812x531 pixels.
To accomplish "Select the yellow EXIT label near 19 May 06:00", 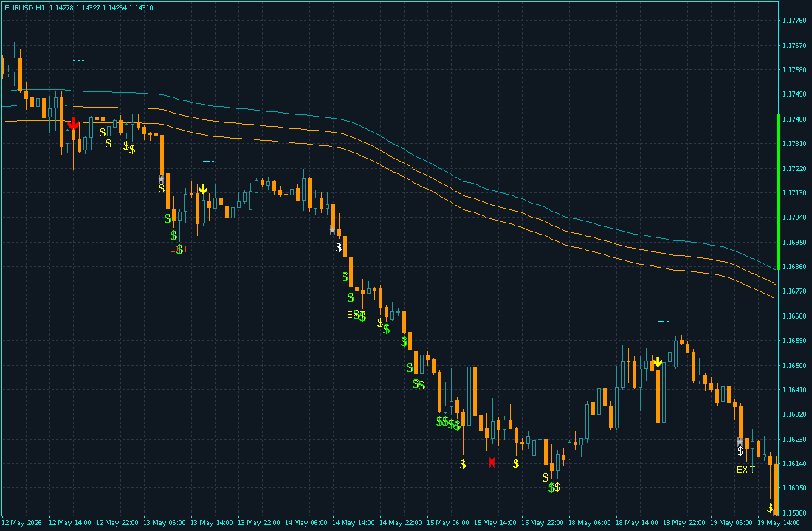I will pyautogui.click(x=746, y=469).
